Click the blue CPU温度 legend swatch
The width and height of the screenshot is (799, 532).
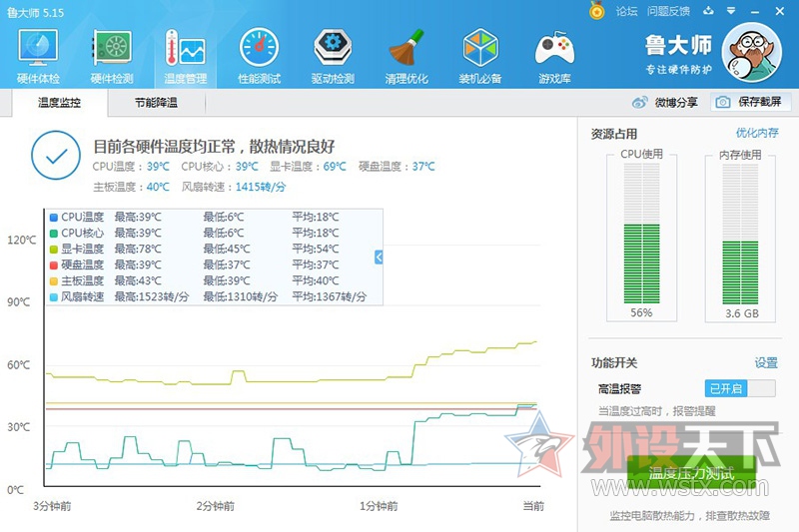pyautogui.click(x=54, y=218)
